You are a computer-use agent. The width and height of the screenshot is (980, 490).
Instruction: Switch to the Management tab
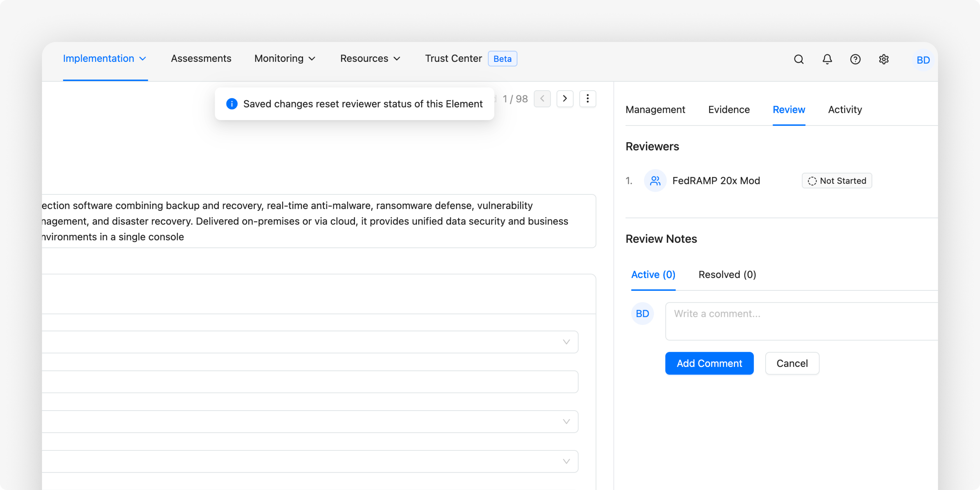[x=655, y=110]
